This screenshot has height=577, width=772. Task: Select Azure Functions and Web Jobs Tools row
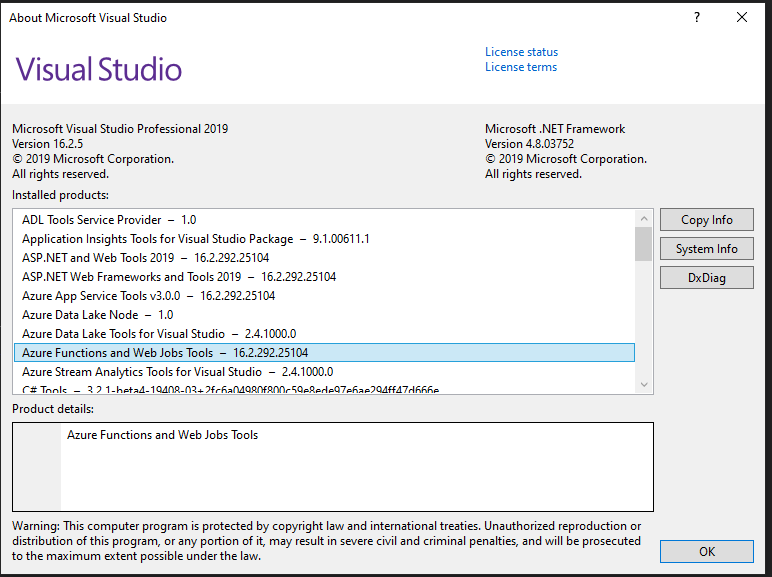click(324, 353)
